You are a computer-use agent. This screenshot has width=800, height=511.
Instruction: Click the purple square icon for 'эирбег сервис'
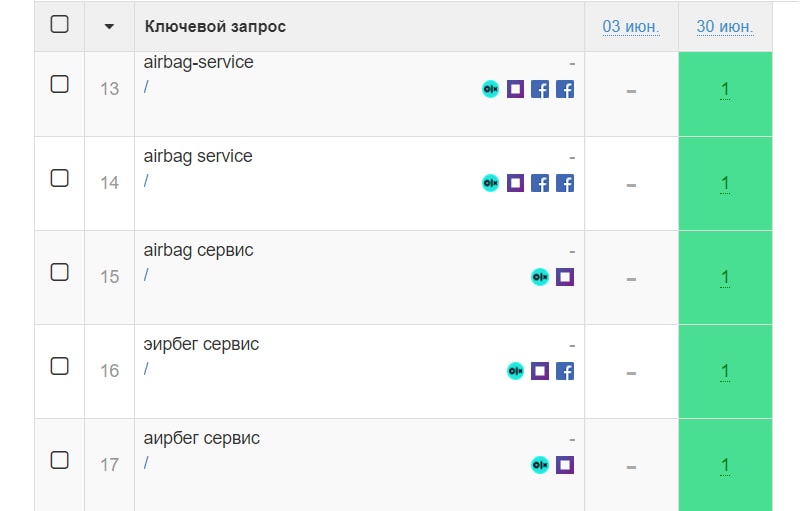point(540,371)
